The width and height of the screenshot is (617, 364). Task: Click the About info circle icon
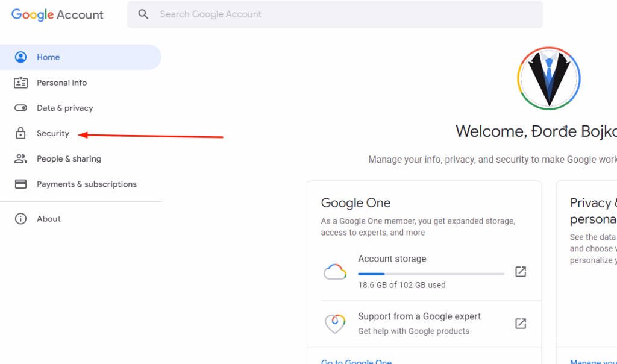(x=20, y=219)
